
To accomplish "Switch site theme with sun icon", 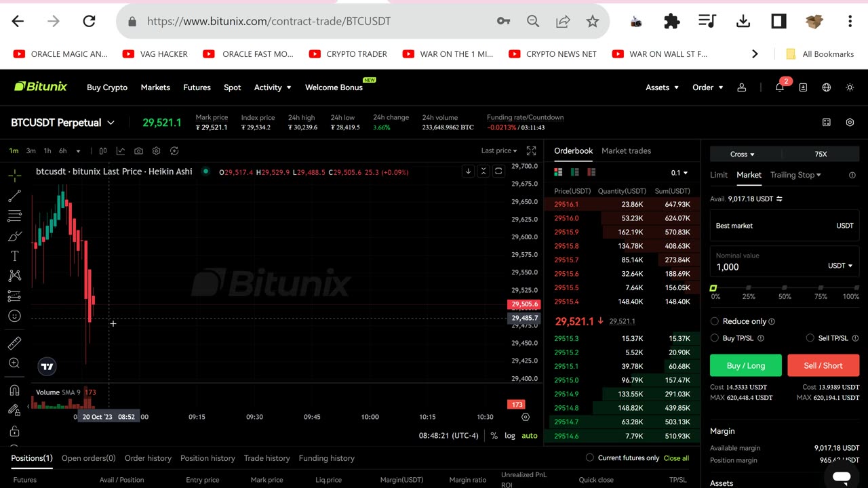I will point(850,87).
